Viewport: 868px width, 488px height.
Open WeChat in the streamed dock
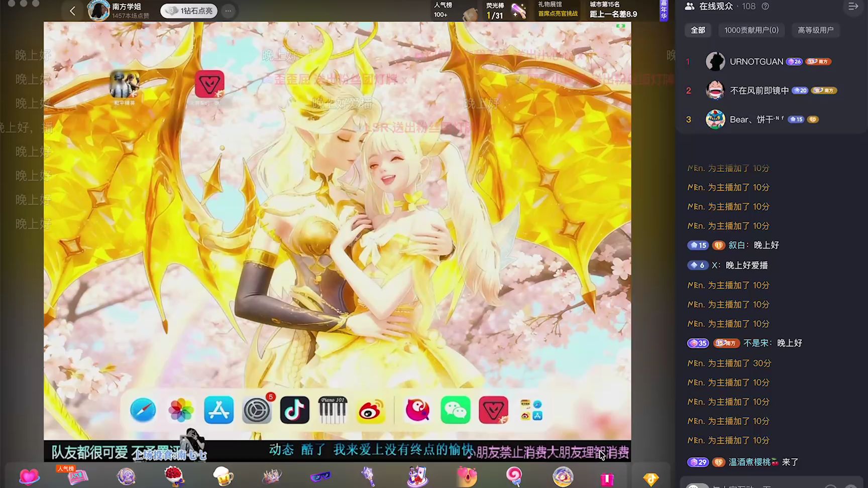point(456,410)
